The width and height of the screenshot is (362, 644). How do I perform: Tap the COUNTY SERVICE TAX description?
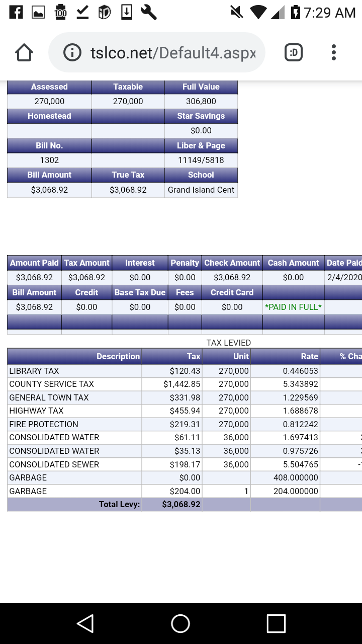pyautogui.click(x=51, y=384)
